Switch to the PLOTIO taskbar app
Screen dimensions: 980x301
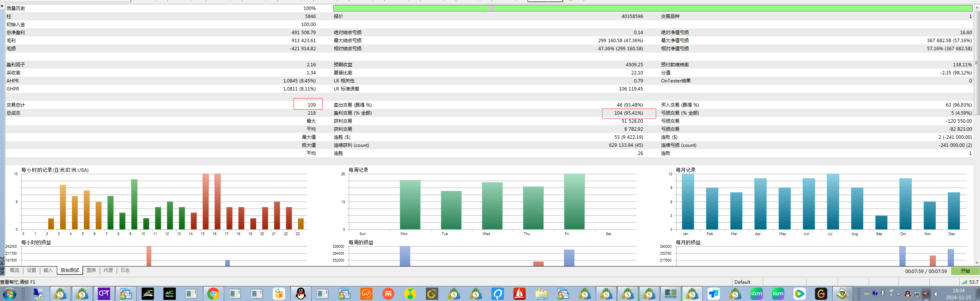tap(670, 294)
